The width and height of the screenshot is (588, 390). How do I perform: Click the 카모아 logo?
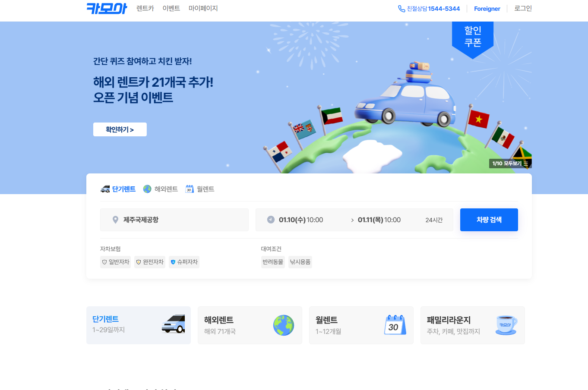[107, 9]
